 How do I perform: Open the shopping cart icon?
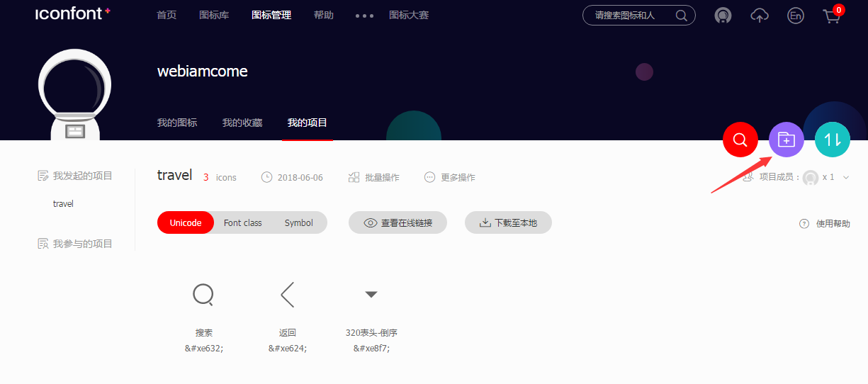coord(832,16)
